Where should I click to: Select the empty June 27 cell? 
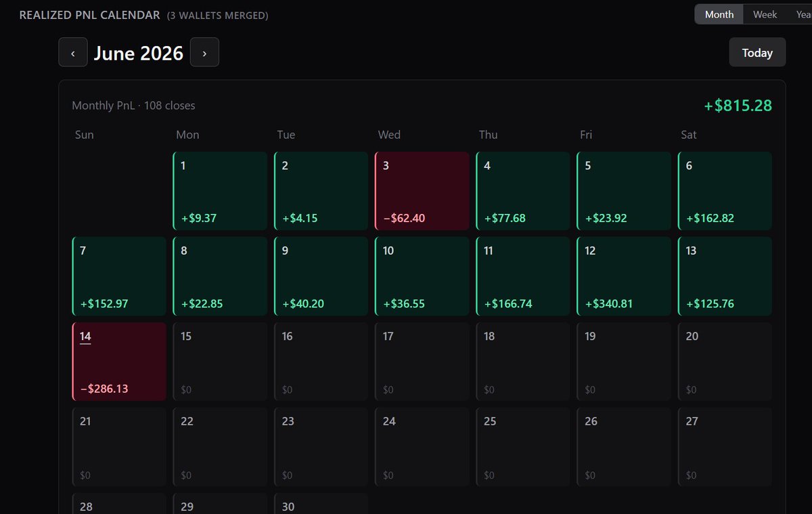tap(725, 447)
